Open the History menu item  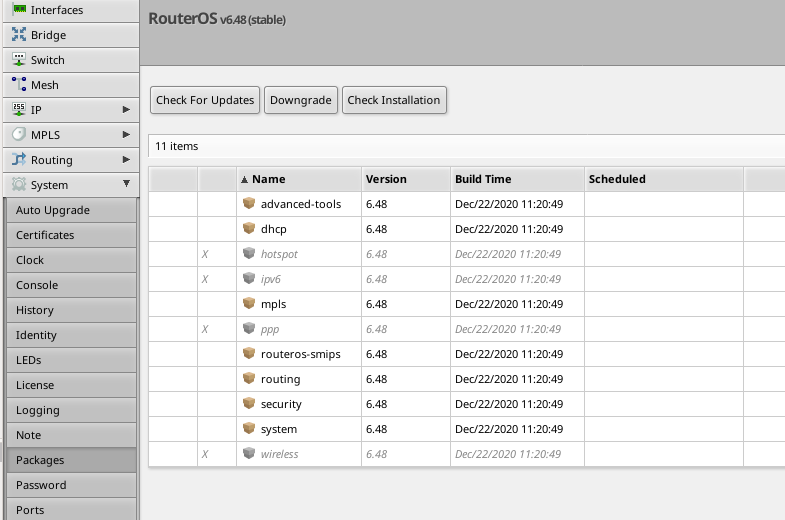tap(71, 310)
